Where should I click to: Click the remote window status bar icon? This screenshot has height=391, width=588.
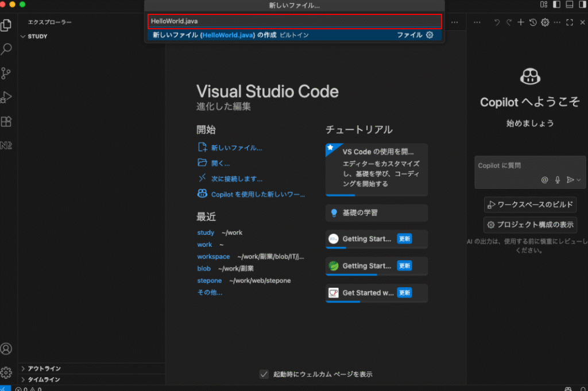(x=5, y=389)
